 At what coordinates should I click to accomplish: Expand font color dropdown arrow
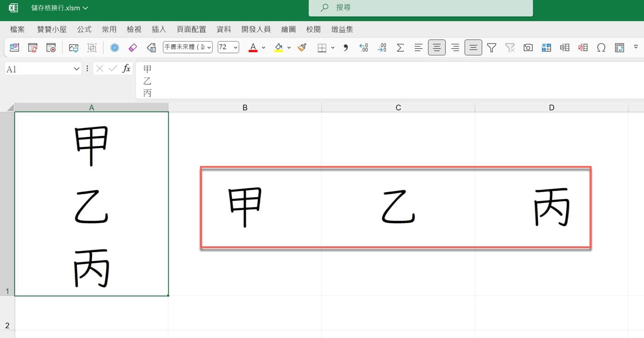click(x=264, y=47)
